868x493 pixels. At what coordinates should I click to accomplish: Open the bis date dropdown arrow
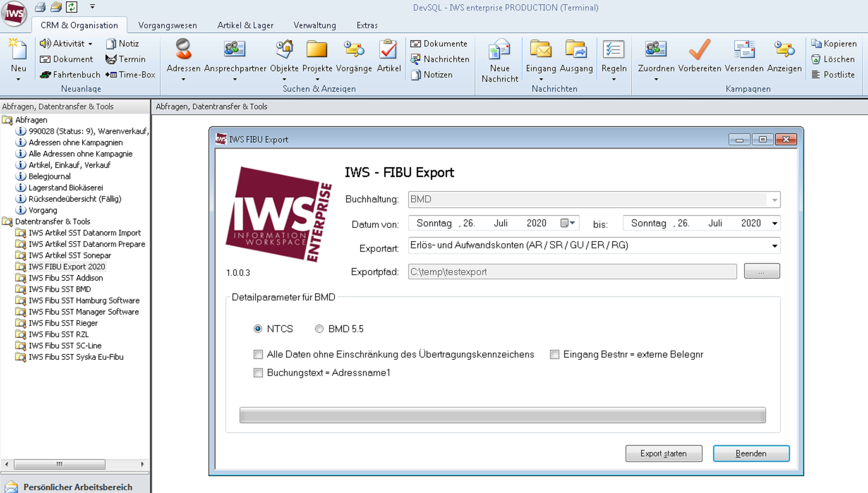pyautogui.click(x=774, y=223)
